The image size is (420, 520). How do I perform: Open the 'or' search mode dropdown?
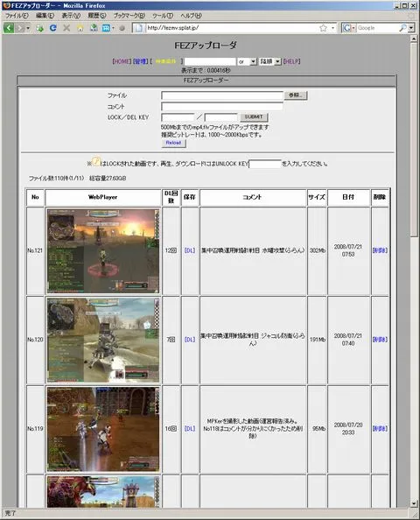248,61
